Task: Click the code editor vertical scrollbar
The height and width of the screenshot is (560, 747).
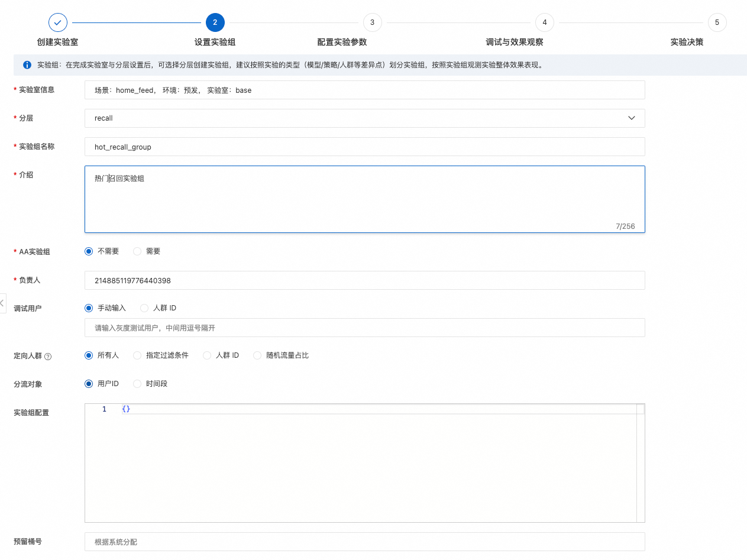Action: tap(641, 463)
